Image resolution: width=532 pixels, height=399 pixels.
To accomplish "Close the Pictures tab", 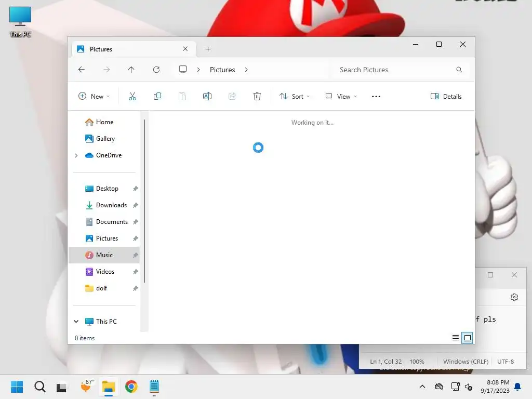I will coord(185,49).
